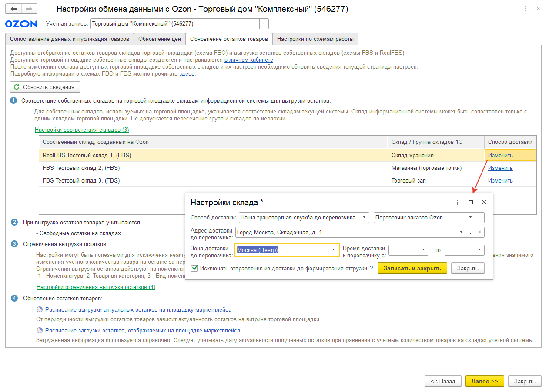The height and width of the screenshot is (392, 549).
Task: Clear the delivery address field
Action: (x=479, y=233)
